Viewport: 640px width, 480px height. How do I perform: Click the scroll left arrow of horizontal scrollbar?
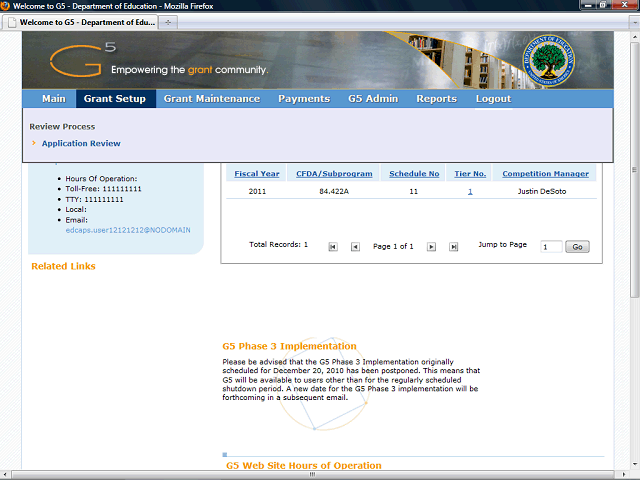[x=5, y=474]
